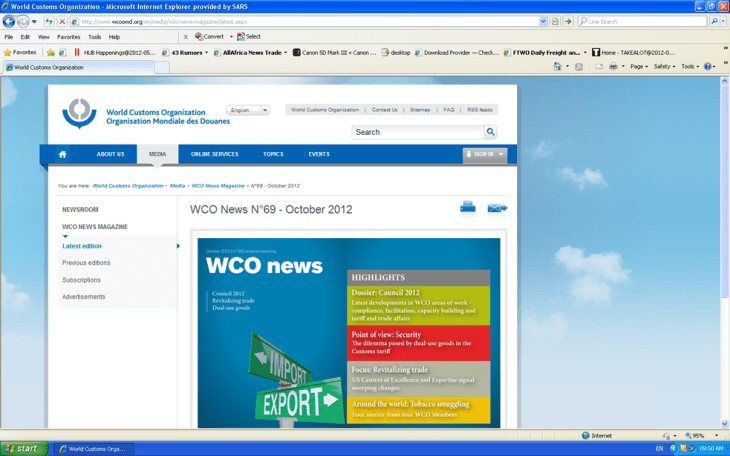730x456 pixels.
Task: Open the File menu
Action: pos(9,37)
